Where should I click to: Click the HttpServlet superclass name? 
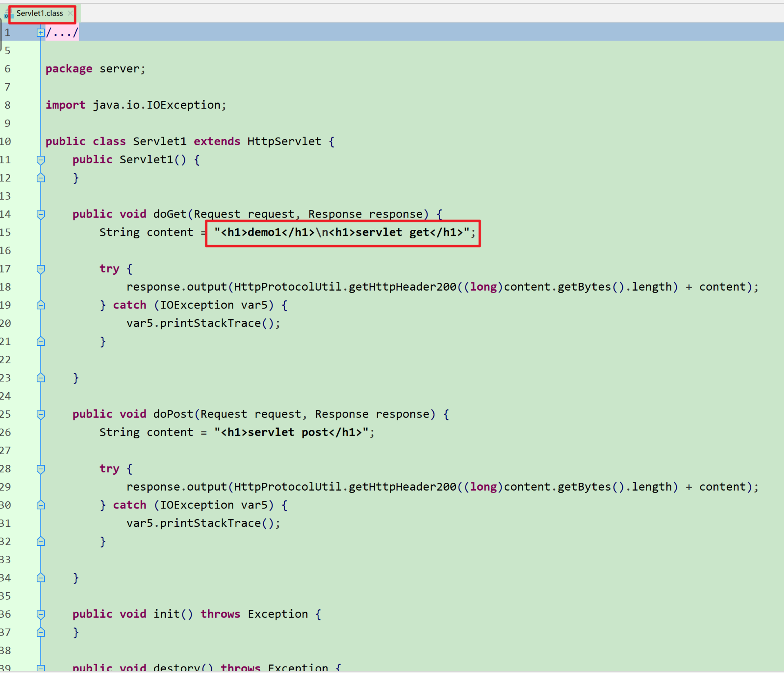[x=284, y=142]
